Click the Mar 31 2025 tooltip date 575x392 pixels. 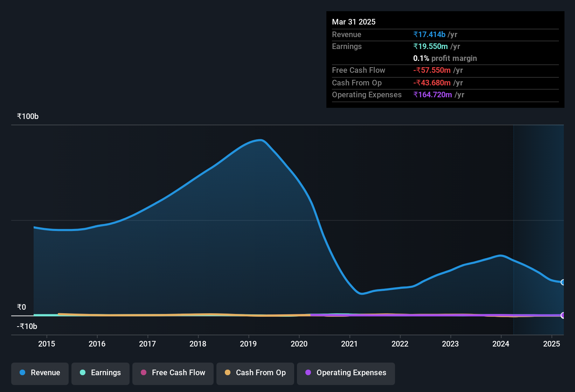(354, 22)
